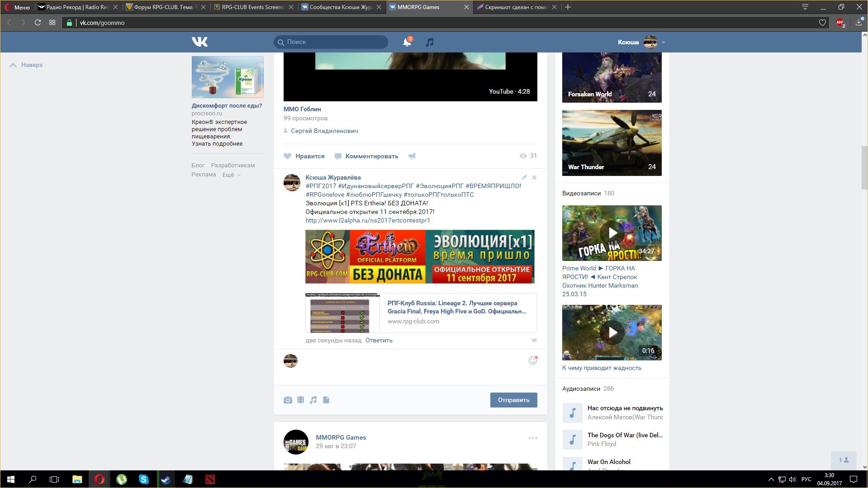Open the music player note icon
Image resolution: width=868 pixels, height=488 pixels.
click(429, 42)
